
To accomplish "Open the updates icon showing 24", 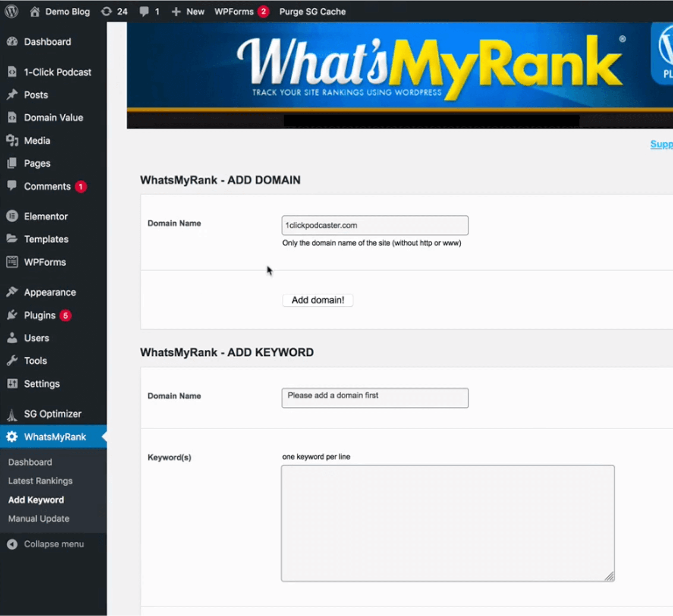I will tap(106, 12).
